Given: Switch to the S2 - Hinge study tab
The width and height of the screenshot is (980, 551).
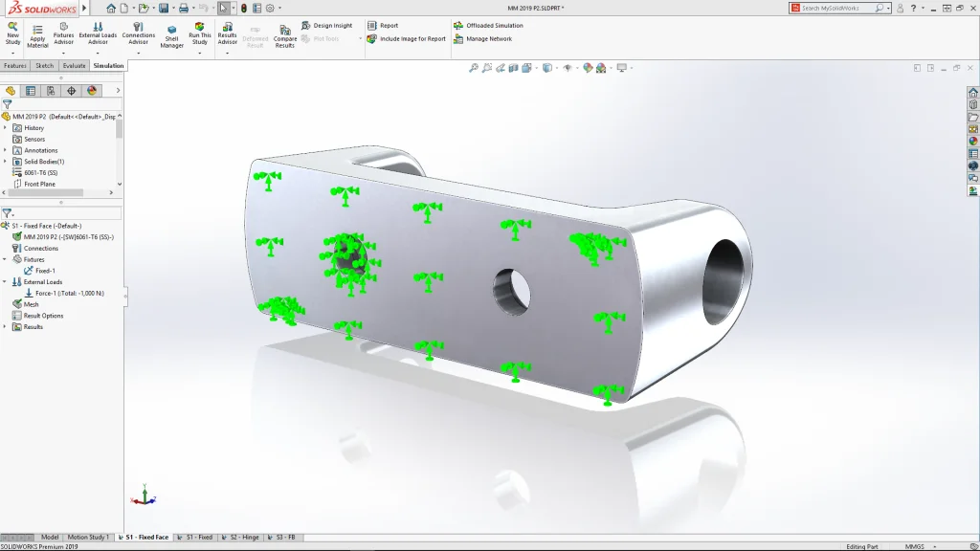Looking at the screenshot, I should coord(240,538).
